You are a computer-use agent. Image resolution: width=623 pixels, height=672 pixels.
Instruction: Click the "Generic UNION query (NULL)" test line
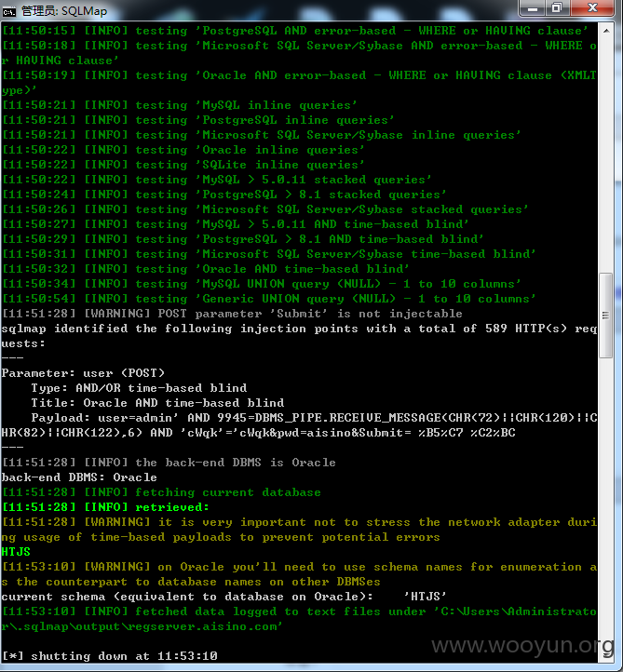[269, 299]
